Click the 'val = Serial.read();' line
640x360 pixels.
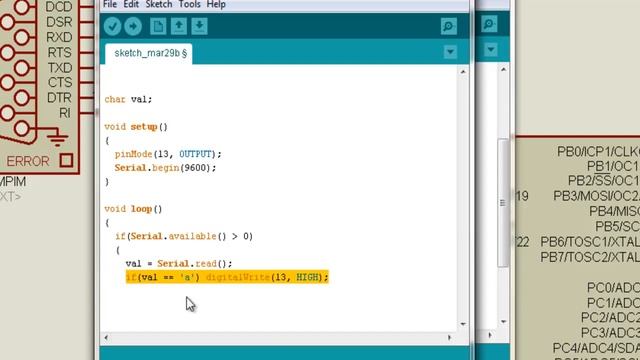click(x=179, y=264)
